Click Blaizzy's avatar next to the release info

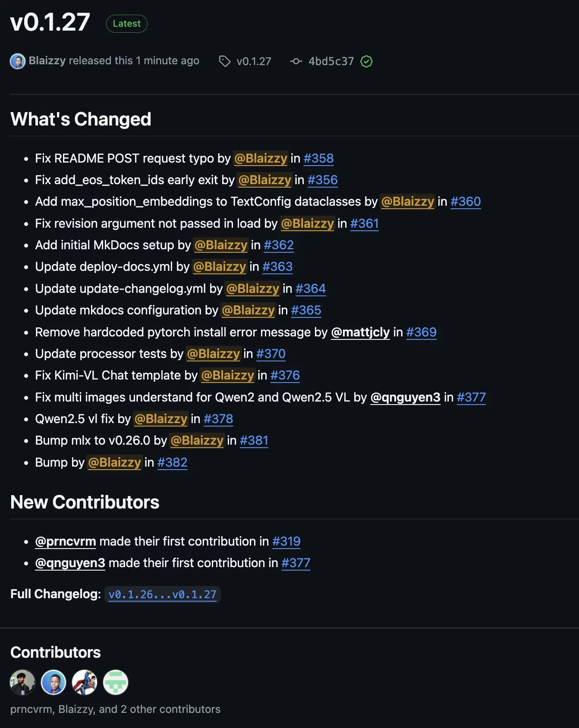(18, 61)
